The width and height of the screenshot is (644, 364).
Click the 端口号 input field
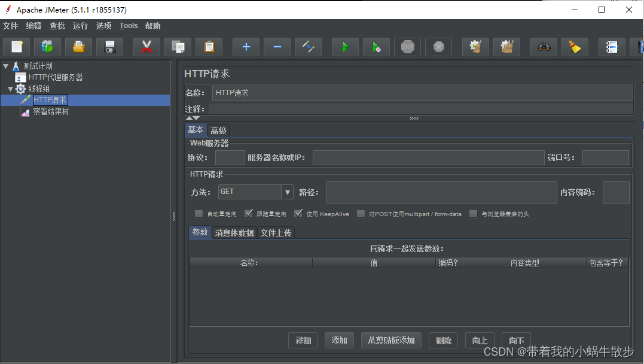point(606,158)
